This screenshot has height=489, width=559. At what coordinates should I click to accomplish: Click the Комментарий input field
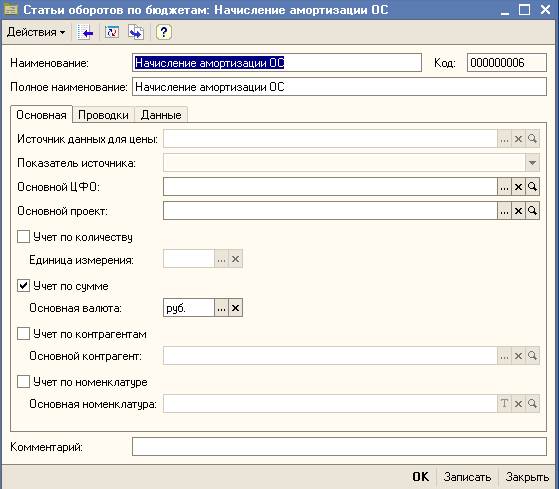pos(339,447)
